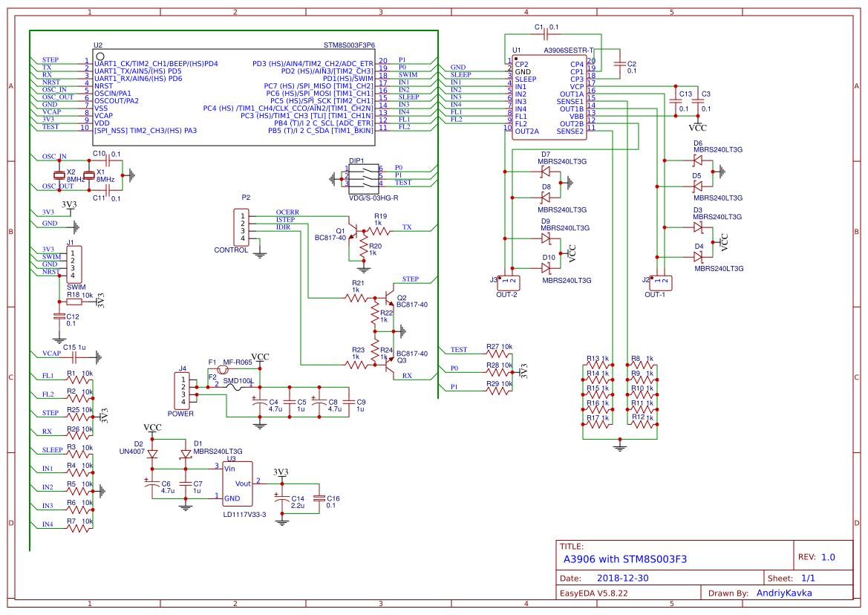Click capacitor C12 below R18
This screenshot has width=868, height=615.
coord(59,316)
